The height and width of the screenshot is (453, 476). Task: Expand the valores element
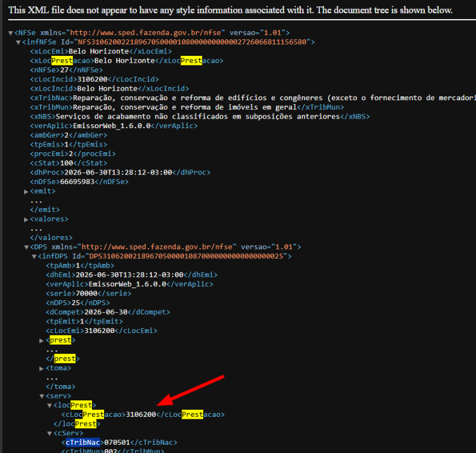pyautogui.click(x=27, y=220)
